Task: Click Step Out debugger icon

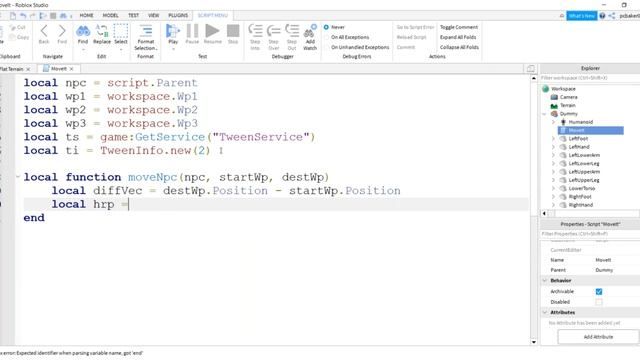Action: tap(292, 31)
